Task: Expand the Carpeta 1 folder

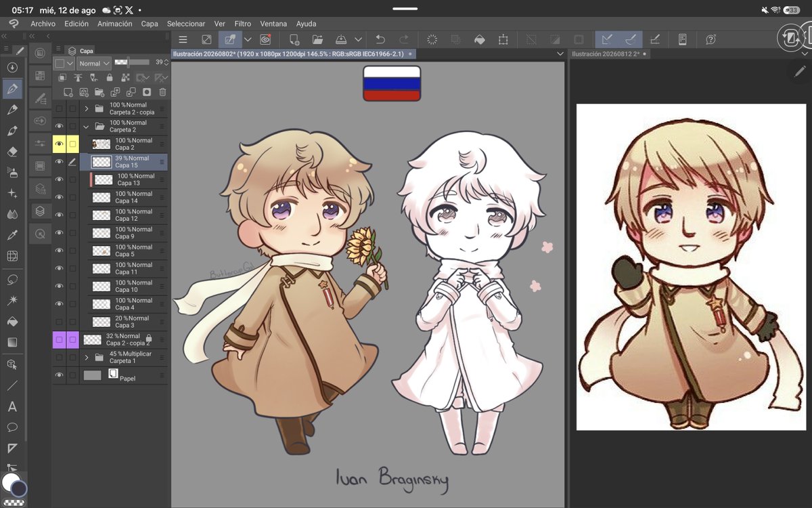Action: tap(86, 358)
